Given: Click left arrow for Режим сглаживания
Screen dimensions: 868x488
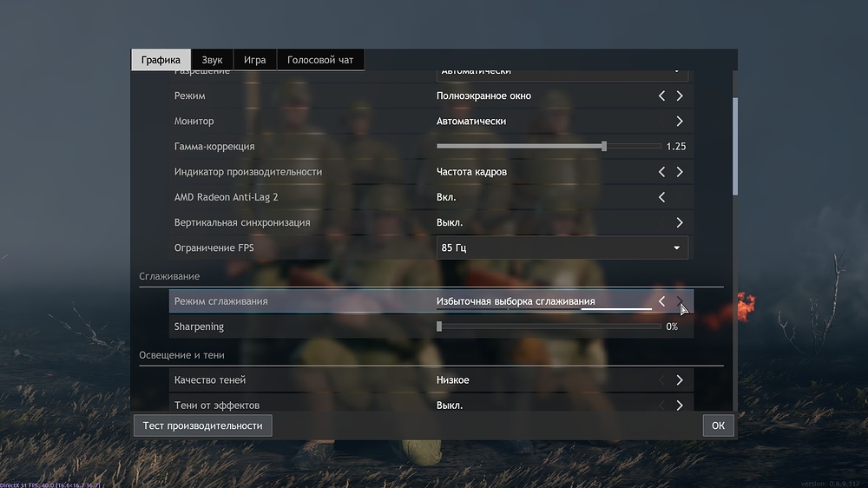Looking at the screenshot, I should tap(661, 301).
